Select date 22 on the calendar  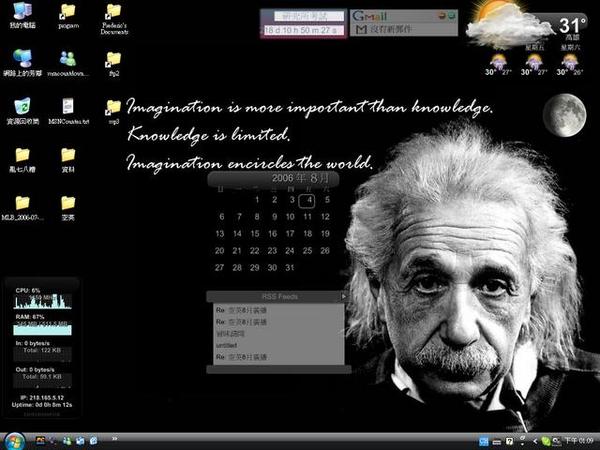pos(254,251)
